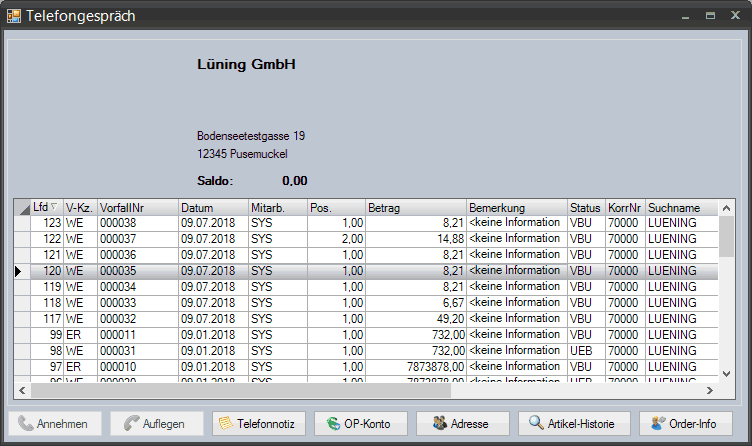Select the row with status UEB
752x446 pixels.
(585, 351)
